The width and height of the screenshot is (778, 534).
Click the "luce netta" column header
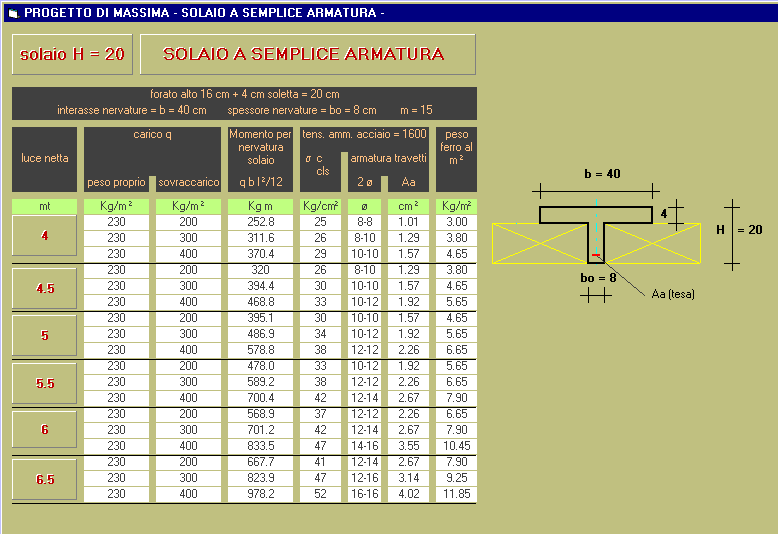pos(44,158)
